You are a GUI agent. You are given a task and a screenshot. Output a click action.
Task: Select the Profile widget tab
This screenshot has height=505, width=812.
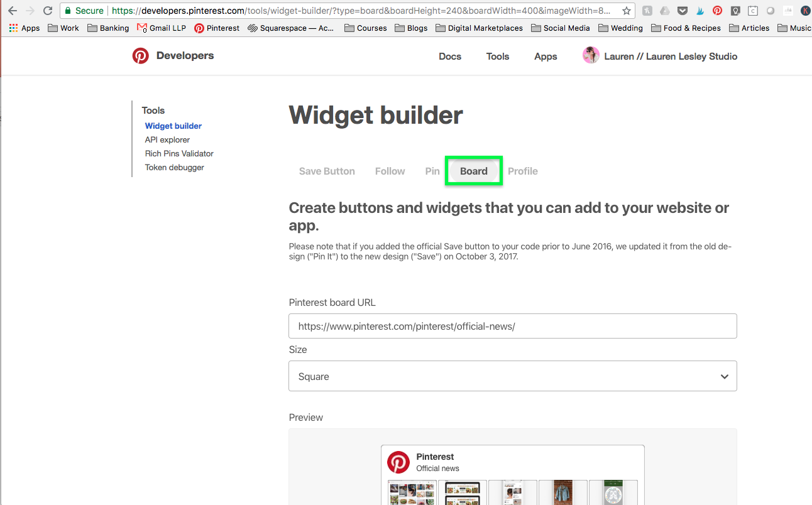(x=523, y=171)
